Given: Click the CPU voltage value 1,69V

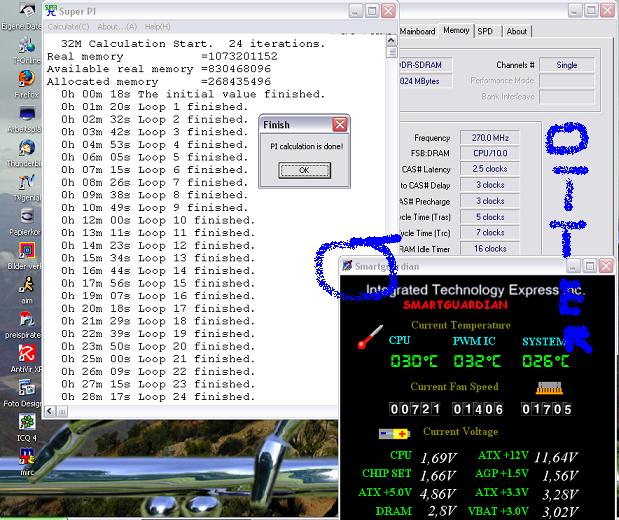Looking at the screenshot, I should (x=438, y=458).
